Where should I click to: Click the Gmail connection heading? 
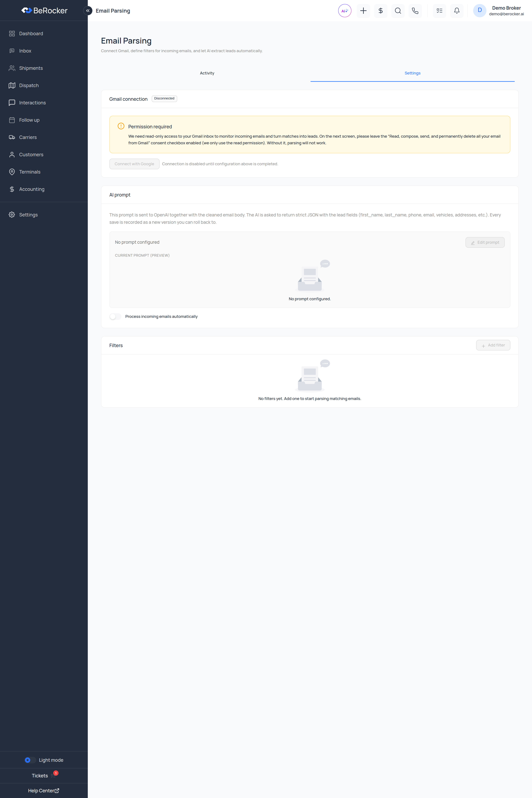point(128,99)
